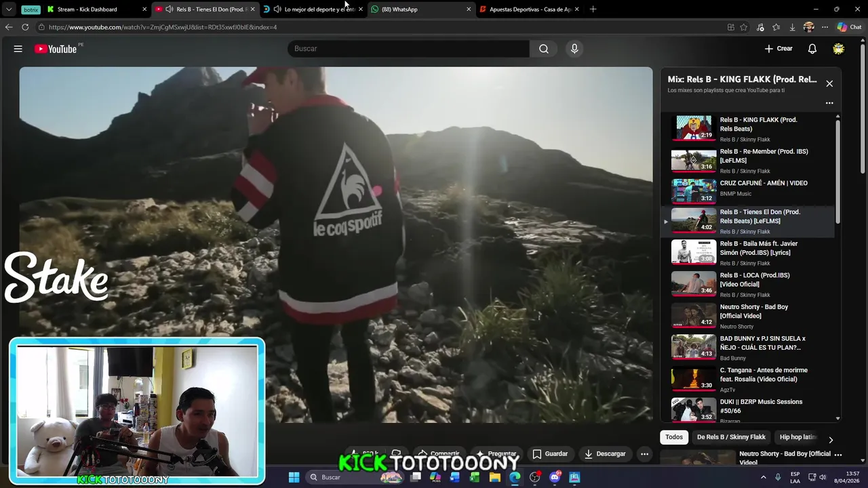Play Rels B - KING FLAKK from playlist

747,128
